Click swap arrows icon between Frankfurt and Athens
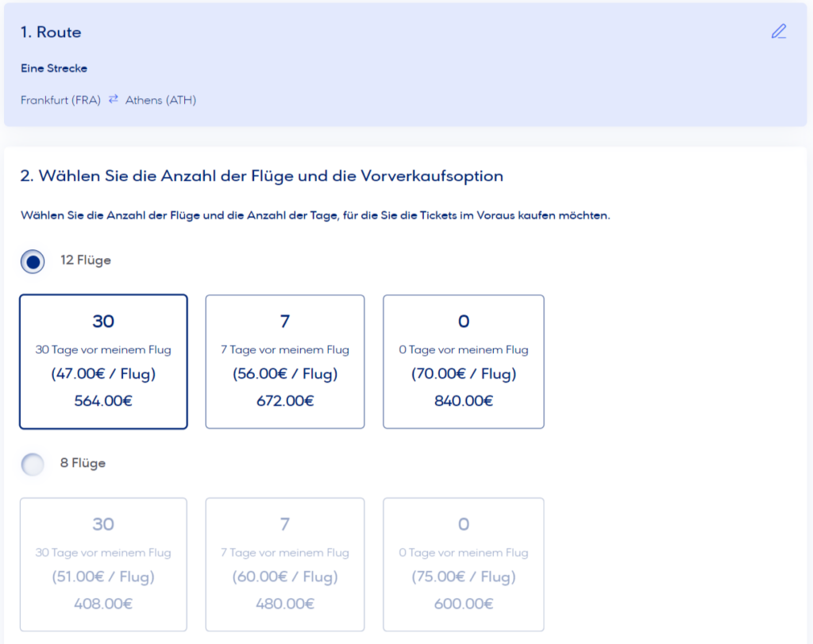Screen dimensions: 813x644 (114, 99)
